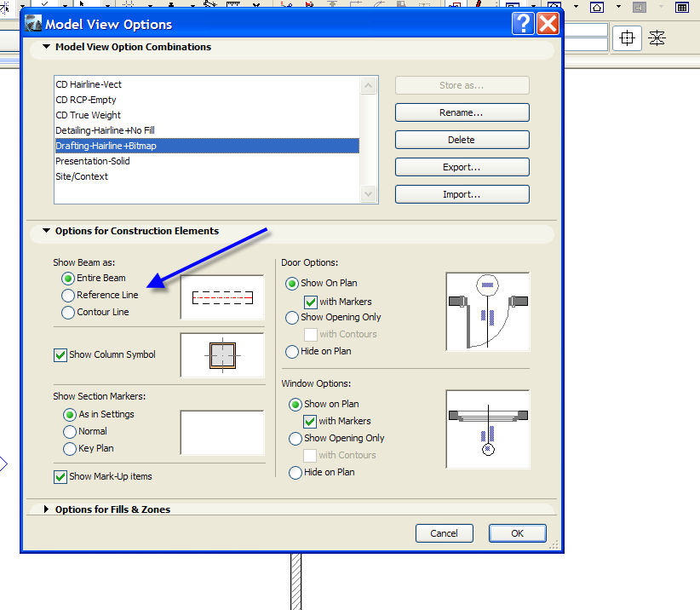Toggle the Show Mark-Up items checkbox

[x=60, y=476]
